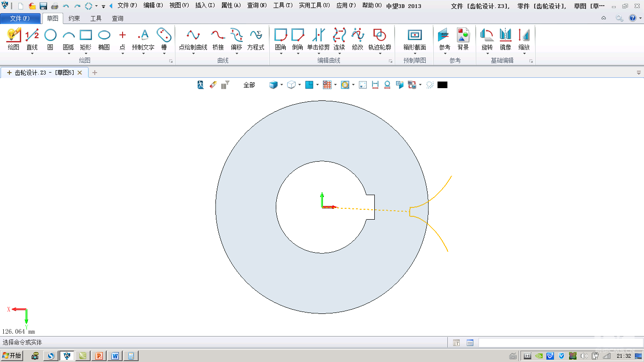
Task: Activate the 镜像 mirror tool
Action: [x=505, y=39]
